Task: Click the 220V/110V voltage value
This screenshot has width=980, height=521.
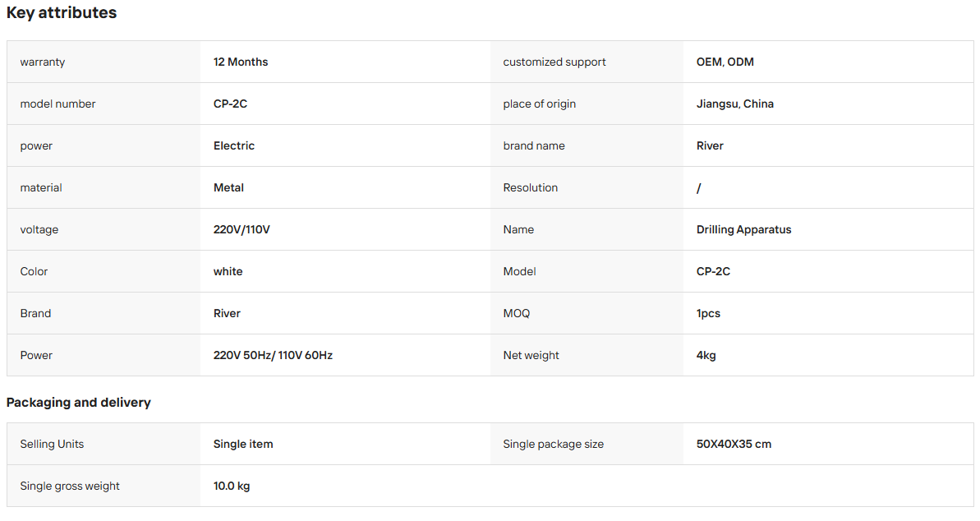Action: tap(242, 229)
